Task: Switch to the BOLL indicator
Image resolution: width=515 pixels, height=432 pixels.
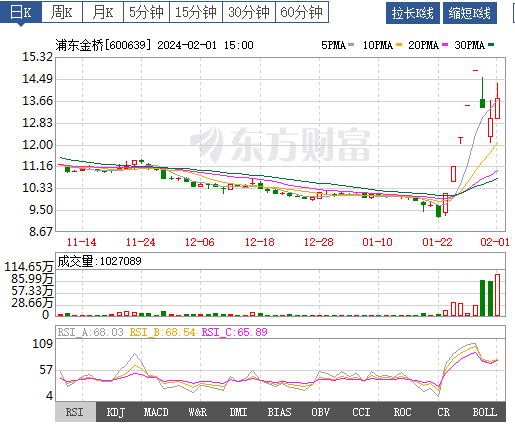Action: (485, 412)
